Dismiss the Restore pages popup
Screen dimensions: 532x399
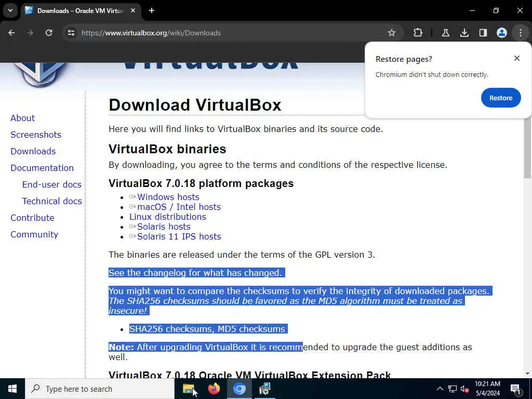(517, 58)
